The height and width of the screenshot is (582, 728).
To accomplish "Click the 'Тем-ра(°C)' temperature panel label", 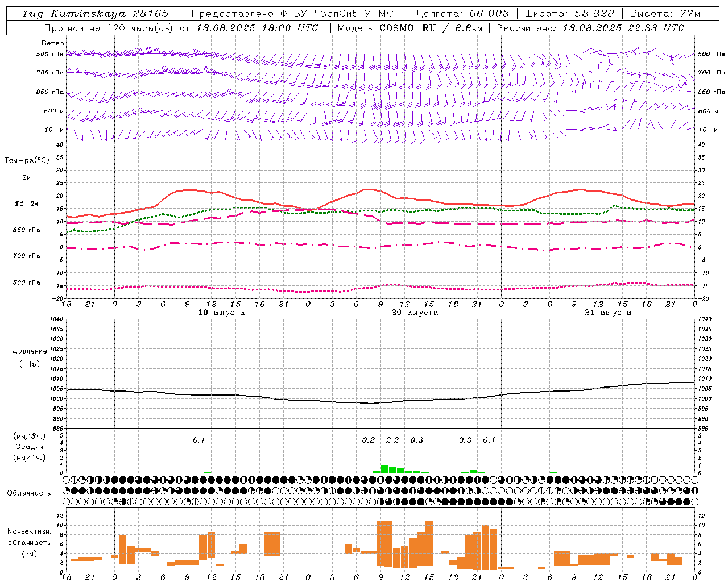I will [27, 161].
